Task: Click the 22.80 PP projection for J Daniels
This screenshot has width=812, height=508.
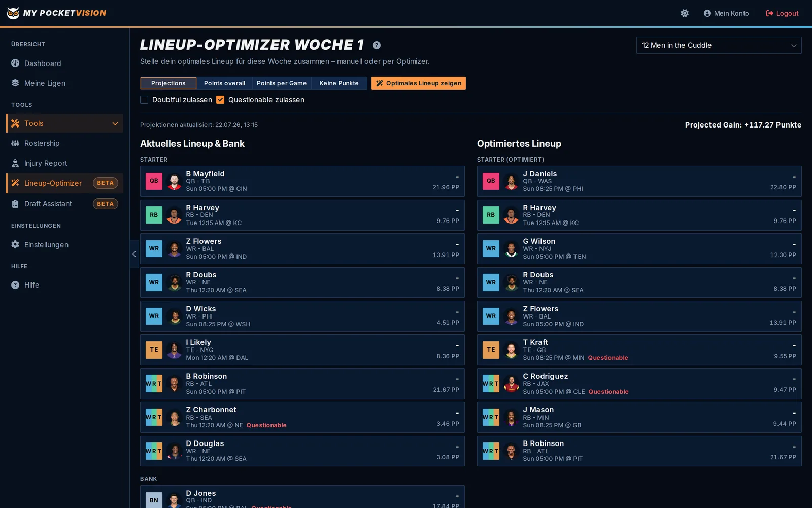Action: (783, 187)
